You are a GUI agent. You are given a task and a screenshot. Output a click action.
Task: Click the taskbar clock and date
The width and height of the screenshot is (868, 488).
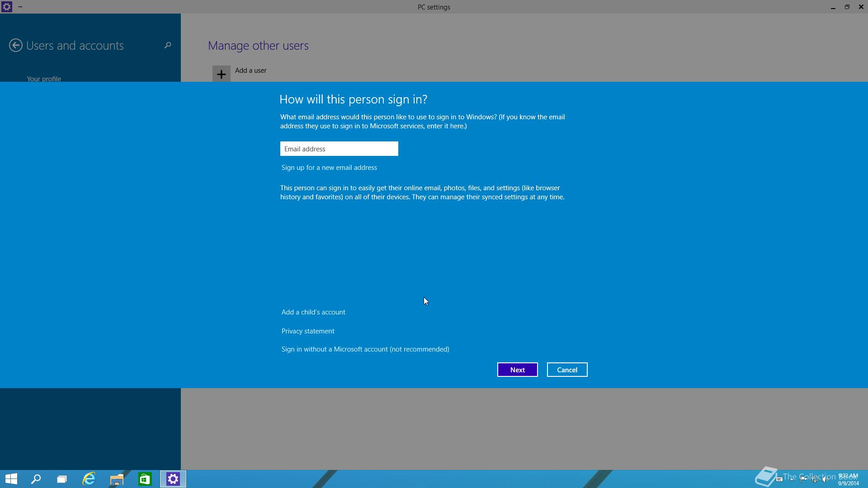coord(848,479)
